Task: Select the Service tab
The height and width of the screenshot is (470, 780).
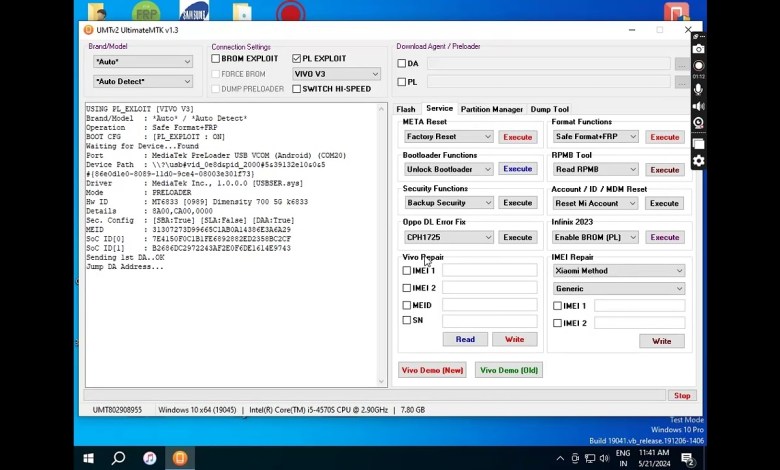Action: click(439, 108)
